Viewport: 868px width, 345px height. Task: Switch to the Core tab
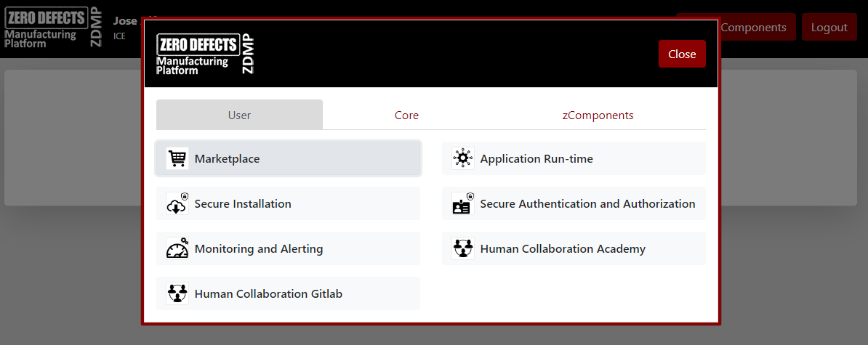(406, 115)
